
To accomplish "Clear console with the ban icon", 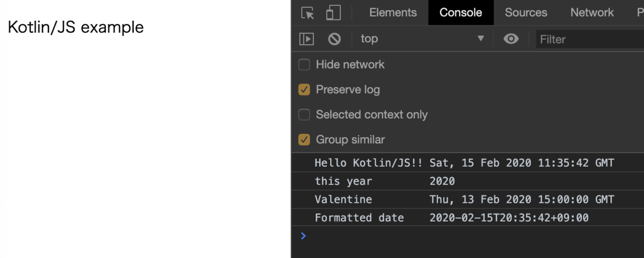I will point(334,39).
